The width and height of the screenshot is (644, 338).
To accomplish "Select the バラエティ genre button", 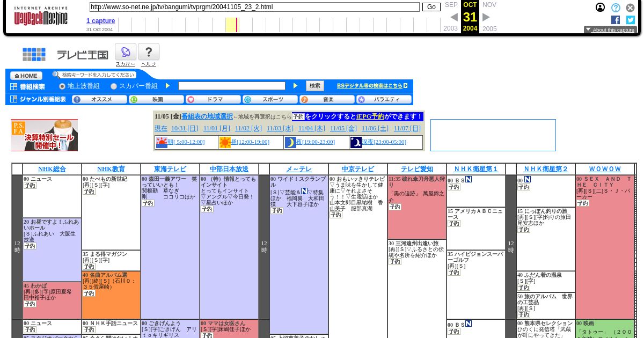I will click(x=384, y=99).
